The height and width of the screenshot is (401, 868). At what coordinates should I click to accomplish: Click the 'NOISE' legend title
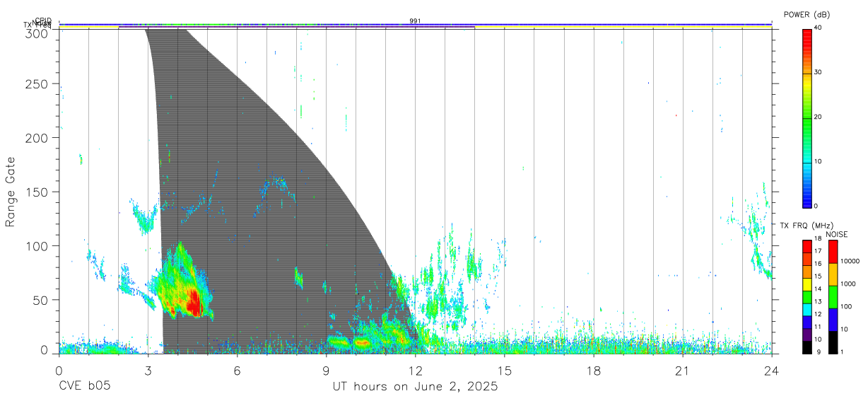click(x=837, y=234)
